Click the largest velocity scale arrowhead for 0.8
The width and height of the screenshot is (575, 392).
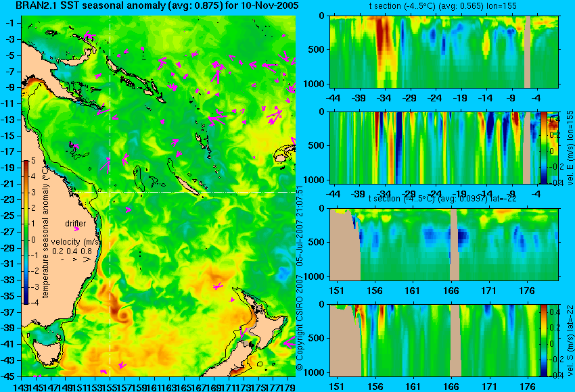click(87, 260)
